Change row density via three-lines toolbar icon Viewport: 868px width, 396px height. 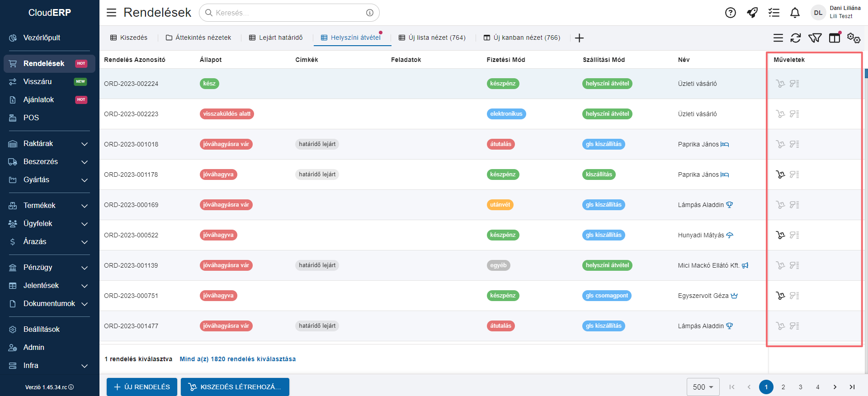coord(778,38)
